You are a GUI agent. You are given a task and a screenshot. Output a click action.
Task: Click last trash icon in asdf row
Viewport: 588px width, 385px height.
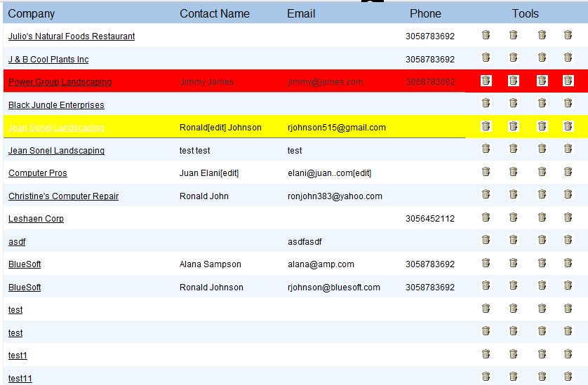coord(568,240)
